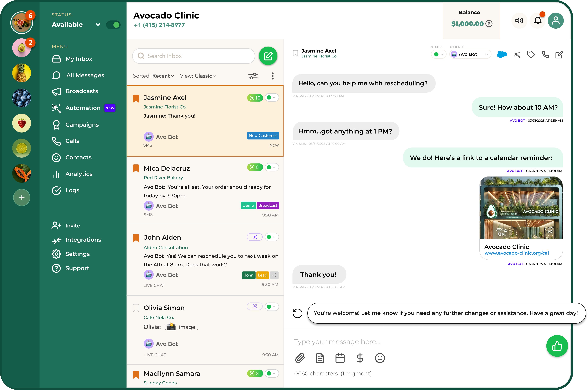
Task: Click the Search Inbox field
Action: tap(194, 56)
